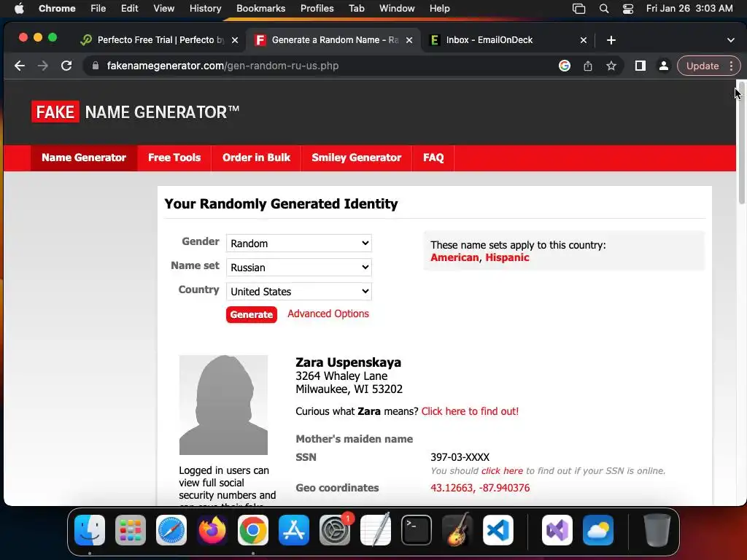Click the Fake Name Generator logo

pyautogui.click(x=135, y=112)
